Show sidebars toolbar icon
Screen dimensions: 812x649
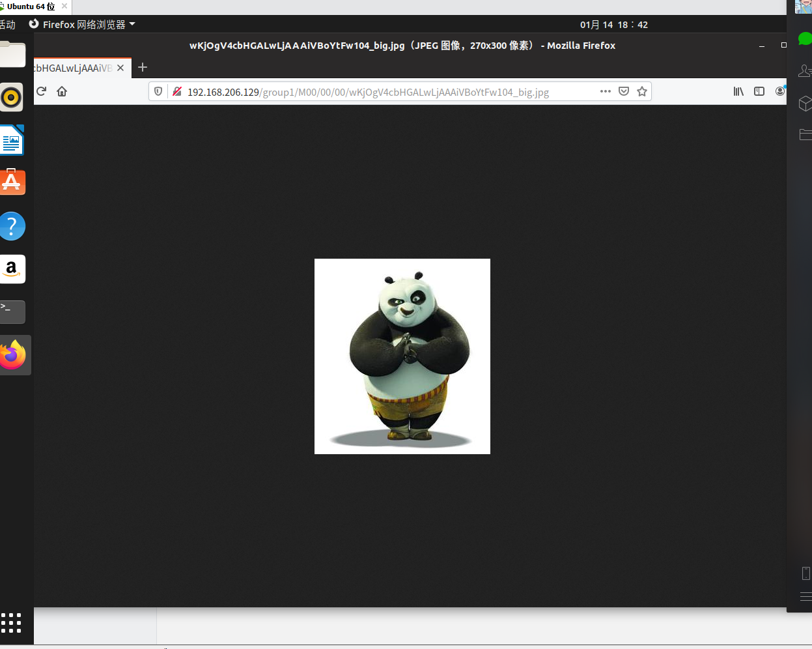tap(759, 91)
